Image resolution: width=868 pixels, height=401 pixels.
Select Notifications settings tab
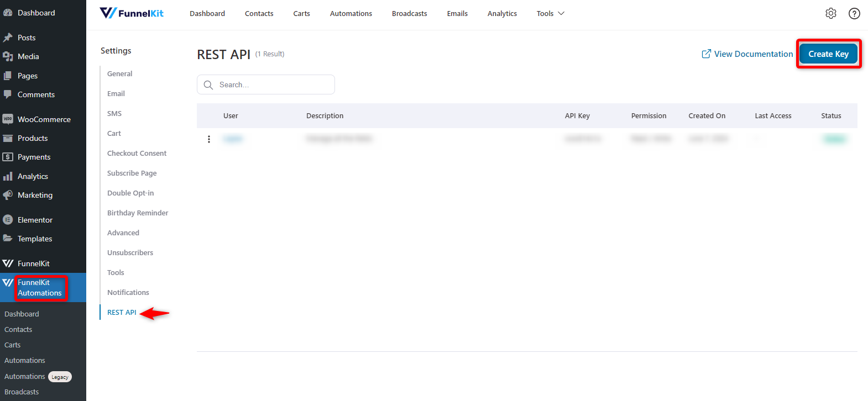[x=128, y=292]
